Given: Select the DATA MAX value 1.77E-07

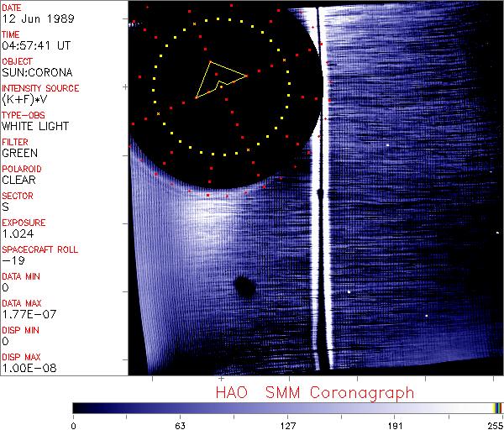Looking at the screenshot, I should pyautogui.click(x=27, y=314).
